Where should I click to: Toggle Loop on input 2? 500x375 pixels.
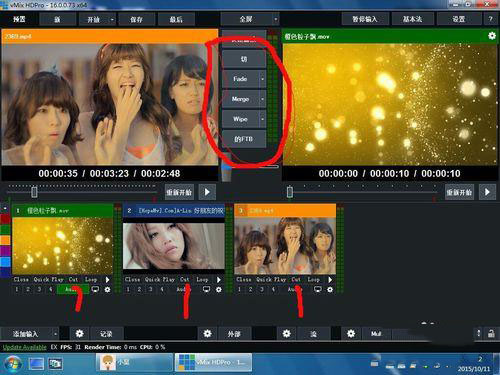tap(202, 279)
